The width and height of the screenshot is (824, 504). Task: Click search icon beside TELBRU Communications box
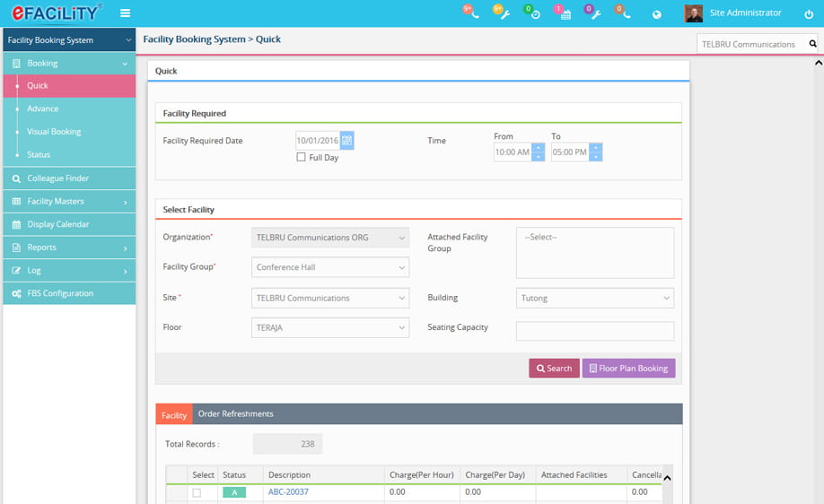812,44
